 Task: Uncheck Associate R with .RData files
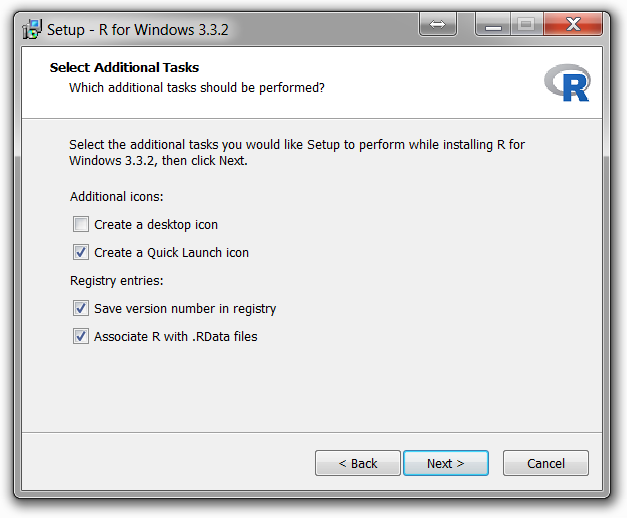click(x=81, y=336)
